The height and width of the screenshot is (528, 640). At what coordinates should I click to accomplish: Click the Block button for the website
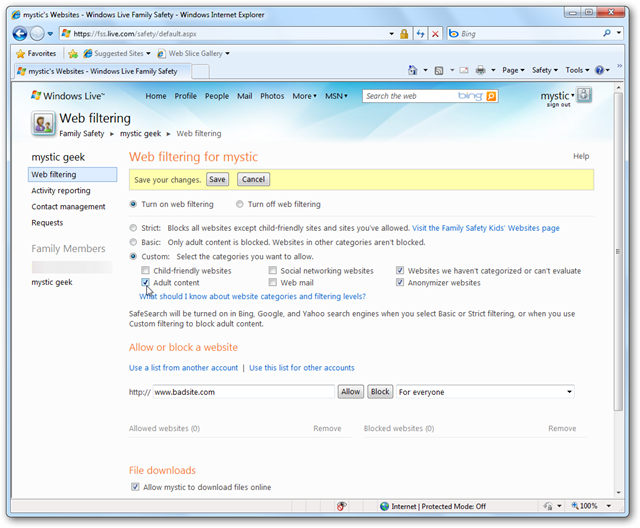pyautogui.click(x=380, y=392)
